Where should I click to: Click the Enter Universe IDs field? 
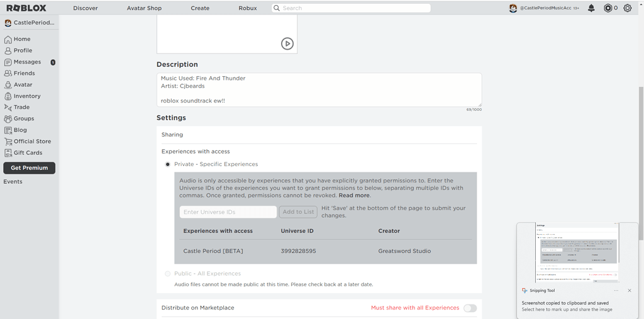(228, 212)
